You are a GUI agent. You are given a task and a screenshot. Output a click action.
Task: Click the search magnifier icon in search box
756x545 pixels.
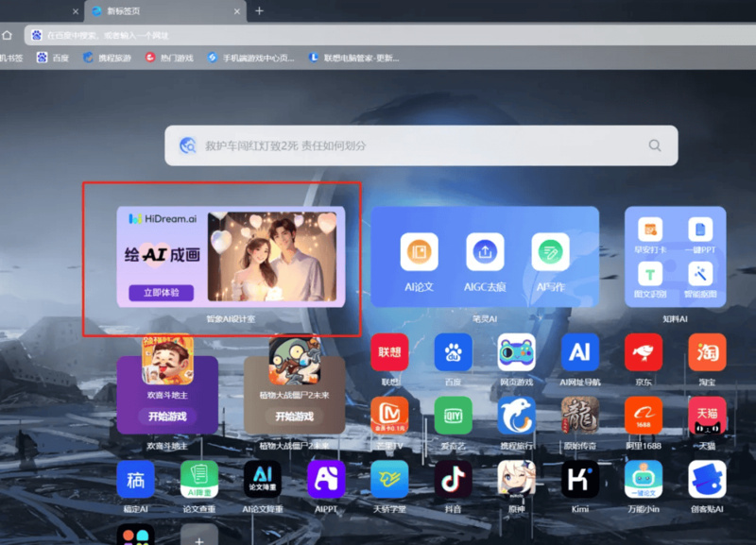(x=655, y=145)
